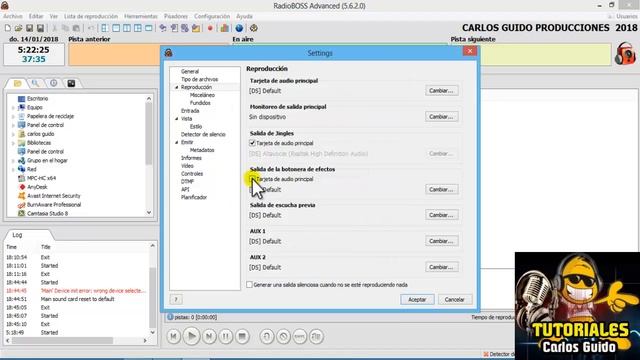Click the Play button in the player

pyautogui.click(x=191, y=336)
